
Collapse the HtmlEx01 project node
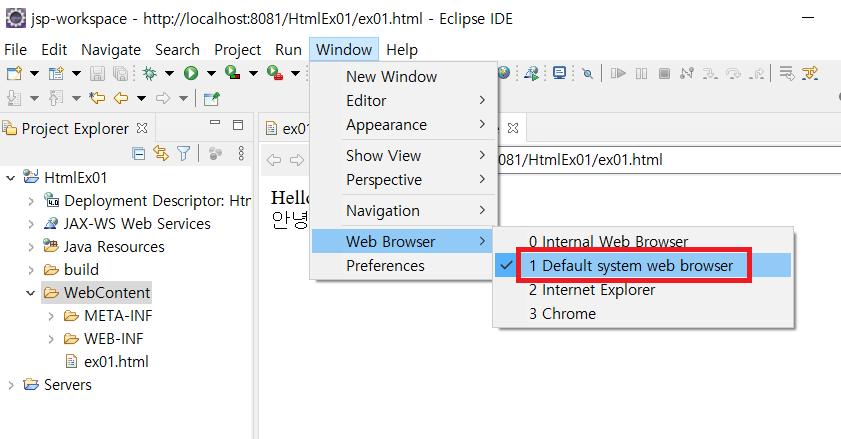click(x=10, y=178)
